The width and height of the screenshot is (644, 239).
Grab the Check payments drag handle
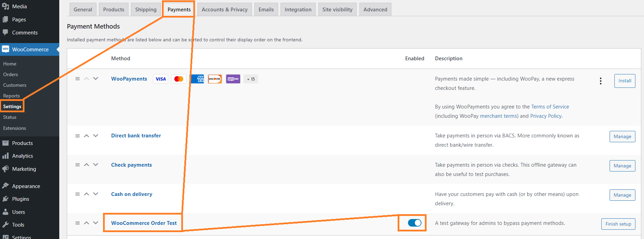click(x=78, y=165)
